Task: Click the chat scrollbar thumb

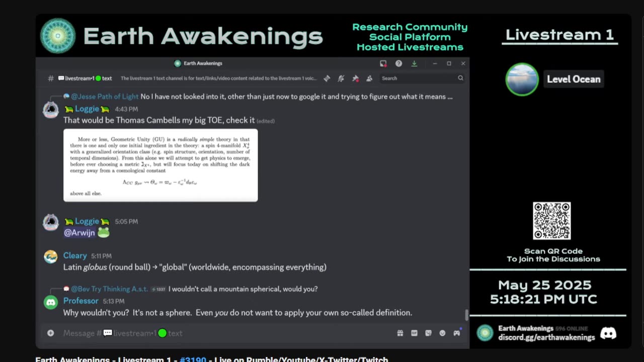Action: point(466,315)
